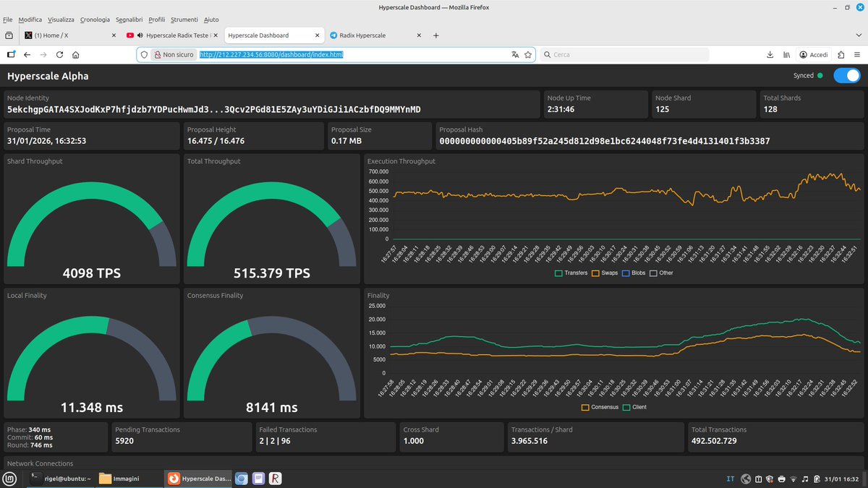868x488 pixels.
Task: Open the Immagini folder taskbar item
Action: tap(128, 479)
